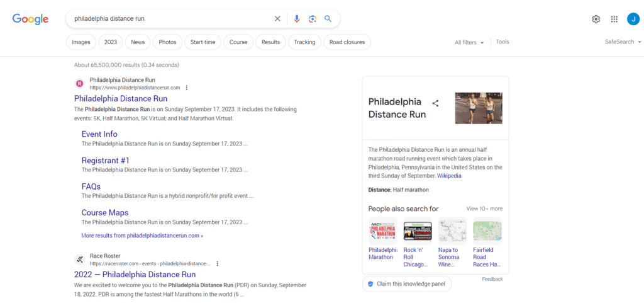Click More results from philadelphiadistancerun.com

142,236
